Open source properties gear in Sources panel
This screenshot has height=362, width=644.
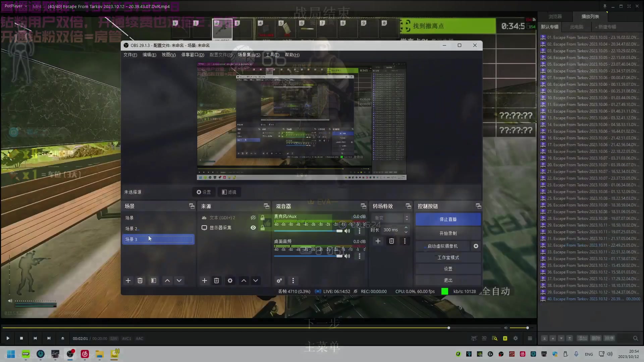coord(230,281)
